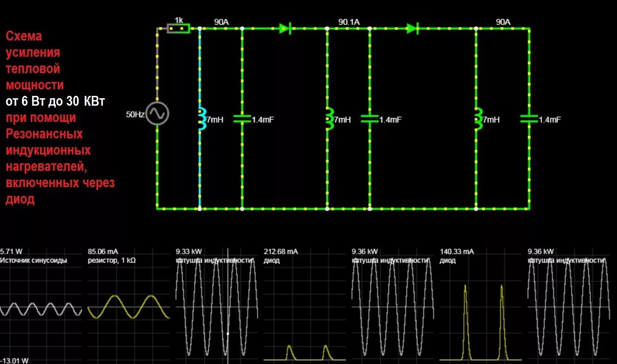The image size is (617, 364).
Task: Select the first-stage 1.4mF capacitor plates
Action: 242,119
